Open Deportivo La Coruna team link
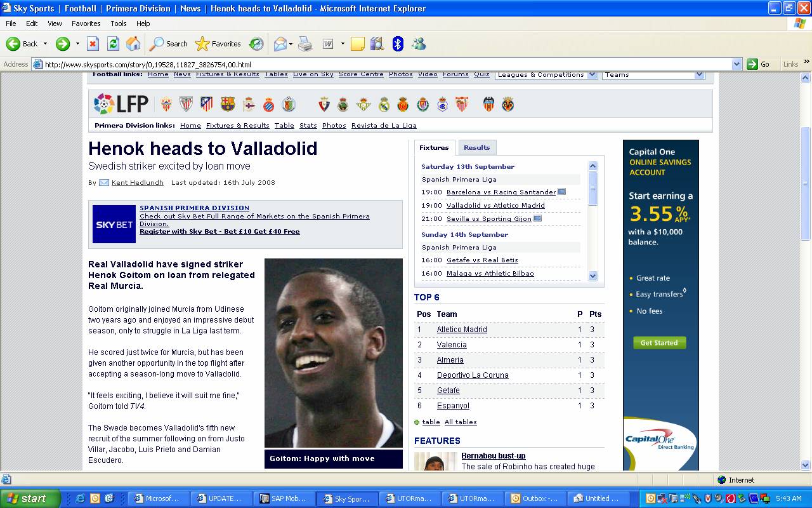Viewport: 812px width, 508px height. 473,375
